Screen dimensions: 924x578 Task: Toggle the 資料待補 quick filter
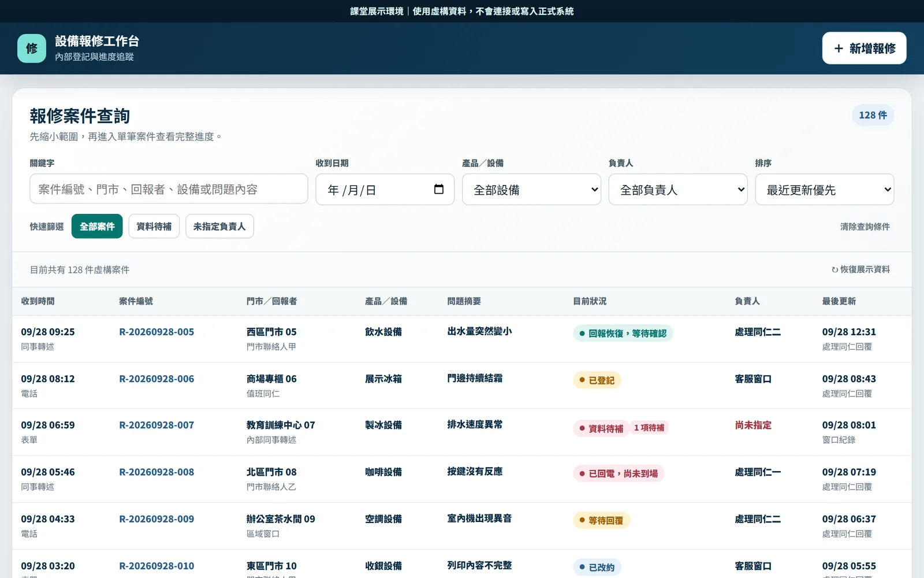tap(154, 227)
